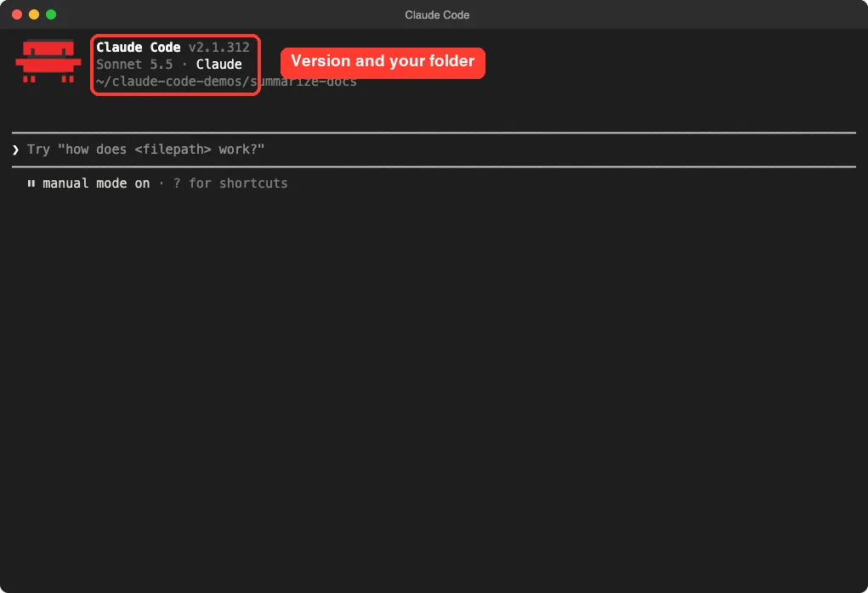Screen dimensions: 868x593
Task: Click the prompt input 'Try how does <filepath> work?'
Action: coord(434,150)
